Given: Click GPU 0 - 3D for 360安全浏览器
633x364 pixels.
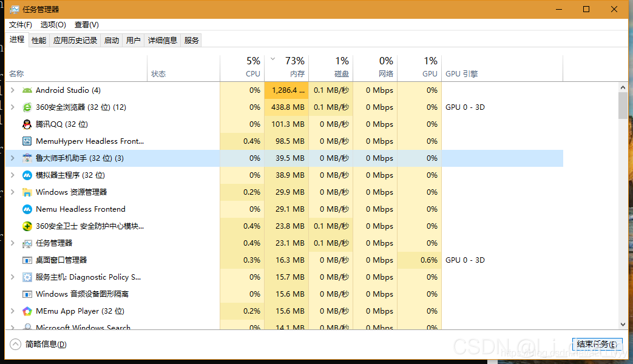Looking at the screenshot, I should tap(465, 107).
